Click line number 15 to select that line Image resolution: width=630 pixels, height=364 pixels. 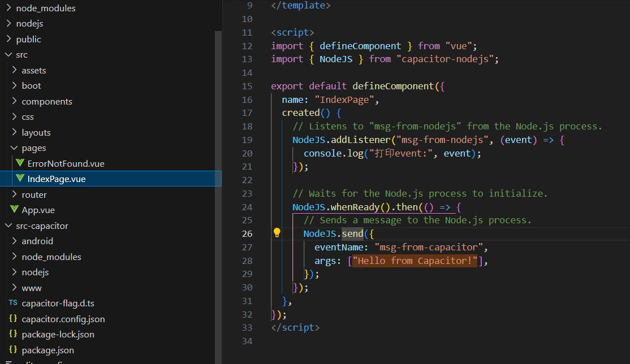247,85
